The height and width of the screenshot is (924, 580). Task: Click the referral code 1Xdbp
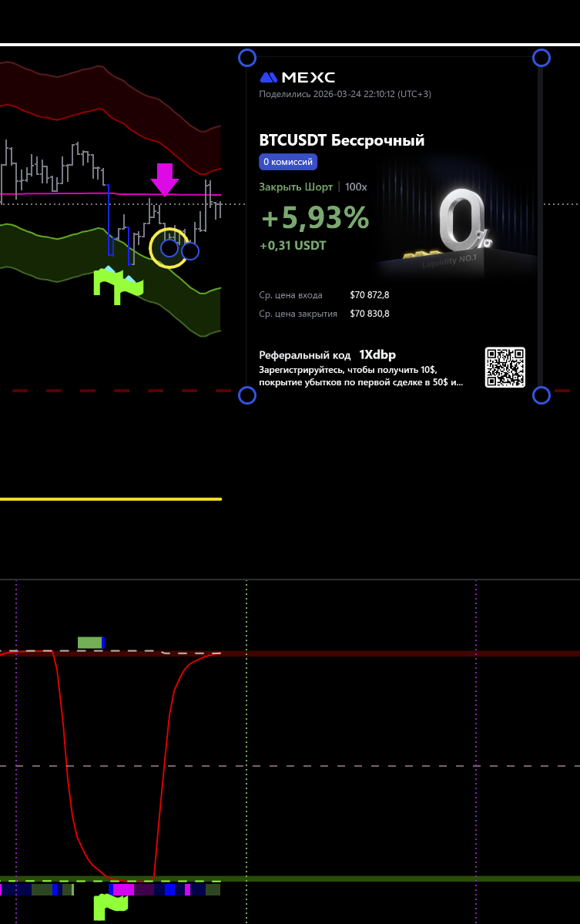click(x=377, y=354)
